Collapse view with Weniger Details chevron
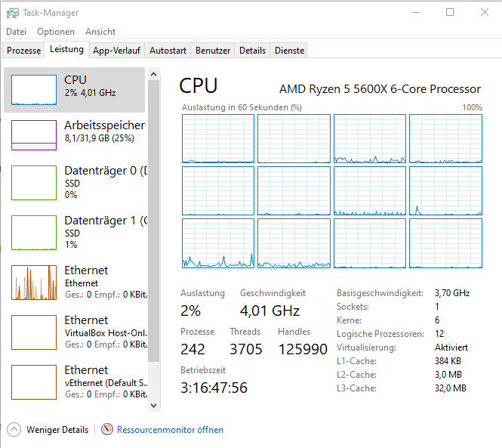This screenshot has width=502, height=448. click(14, 430)
